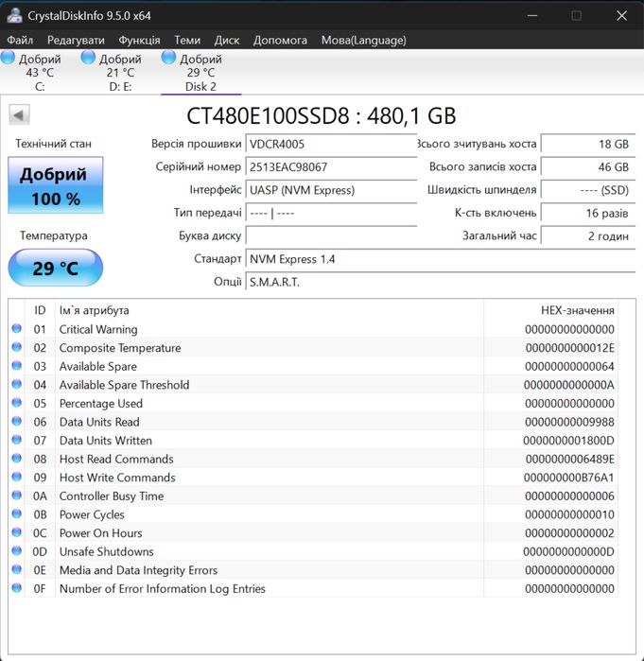Click the disk title CT480E100SSD8 : 480,1 GB
This screenshot has height=661, width=644.
[x=322, y=115]
